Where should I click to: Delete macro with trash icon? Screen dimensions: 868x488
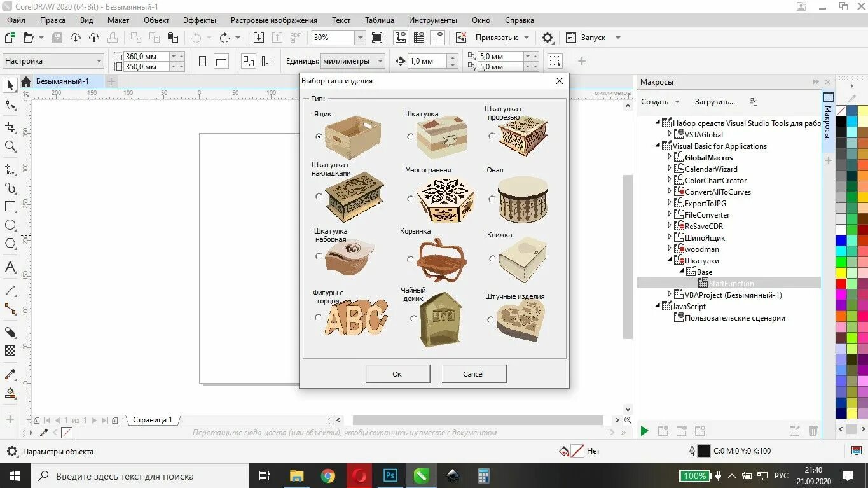tap(813, 431)
